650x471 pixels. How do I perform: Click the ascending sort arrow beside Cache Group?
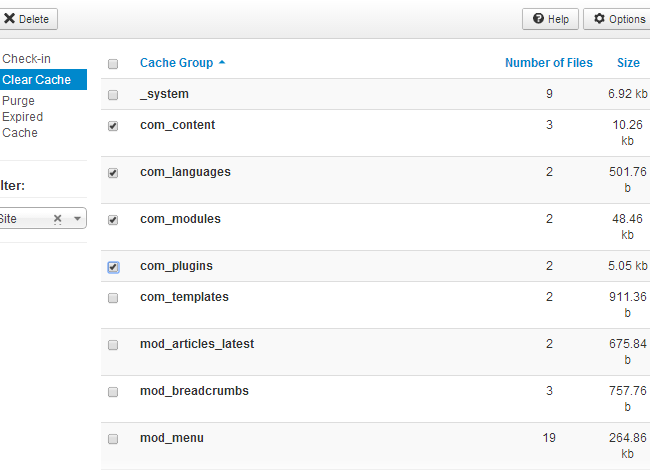222,63
